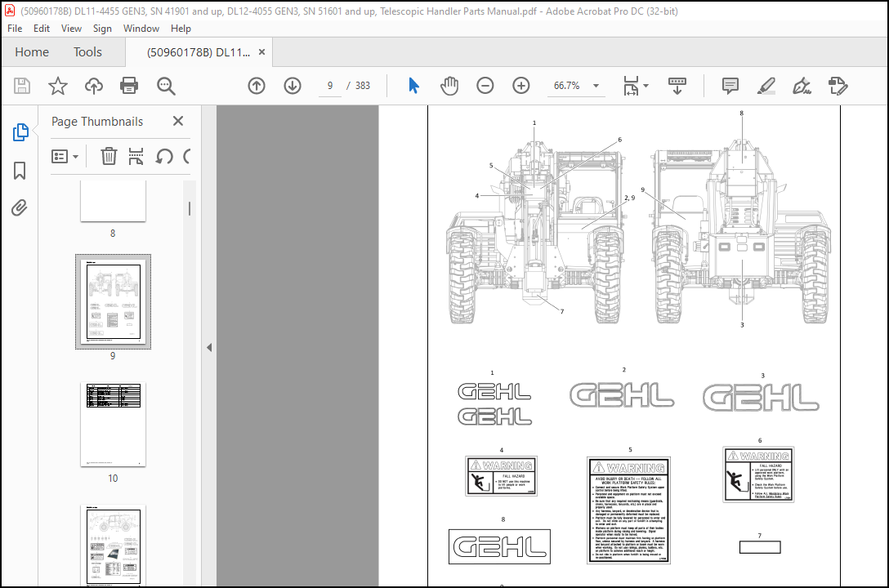Expand the thumbnail options menu dropdown
The image size is (889, 588).
(65, 156)
